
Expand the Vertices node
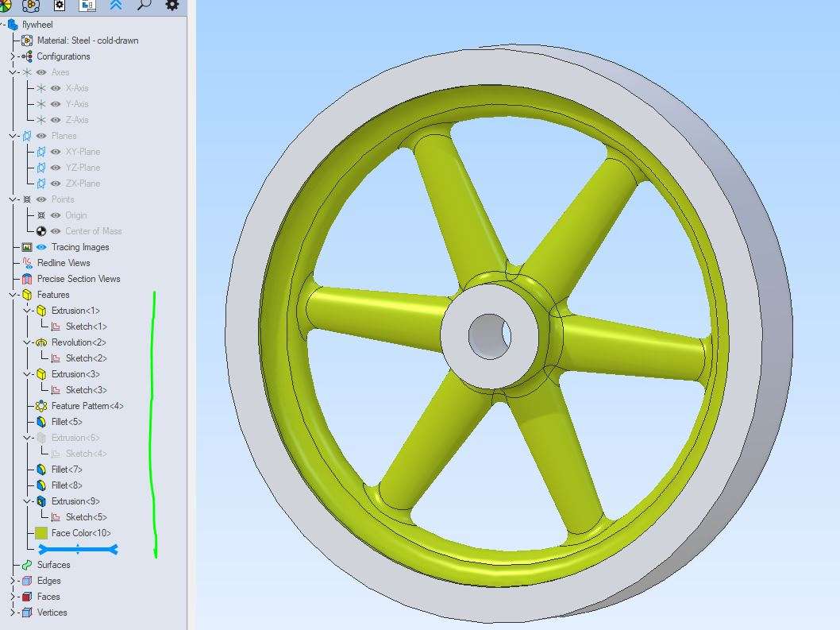[x=13, y=613]
